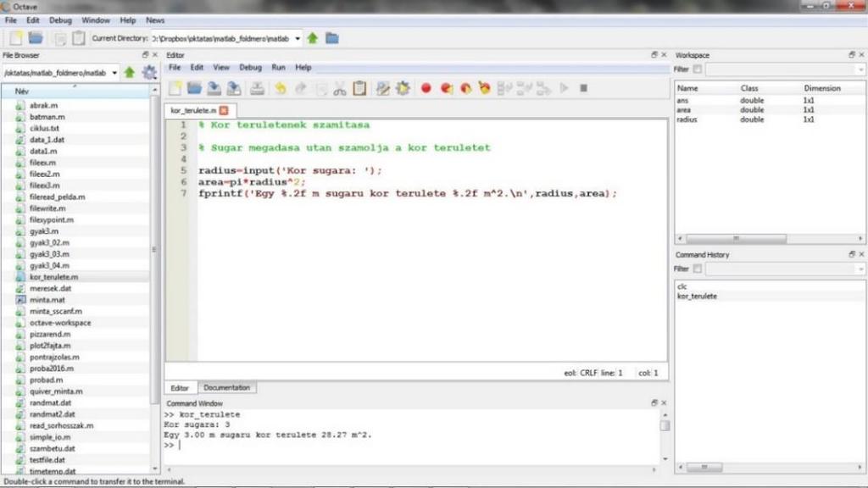Expand the File Browser path dropdown
Screen dimensions: 868x488
(114, 73)
